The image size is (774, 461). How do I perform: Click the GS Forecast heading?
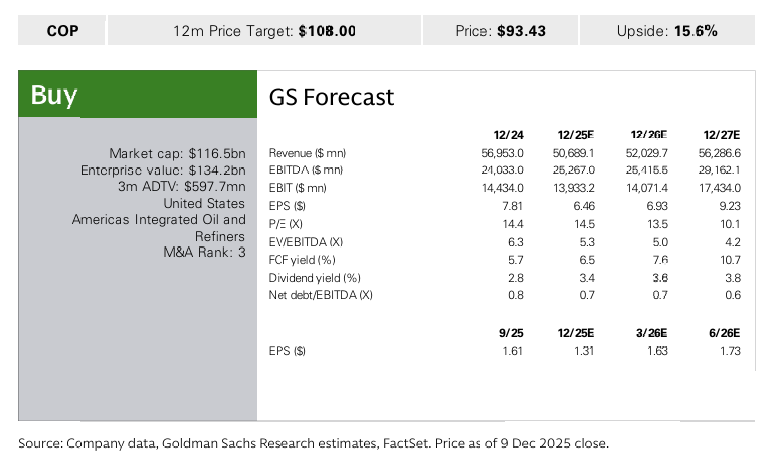332,97
